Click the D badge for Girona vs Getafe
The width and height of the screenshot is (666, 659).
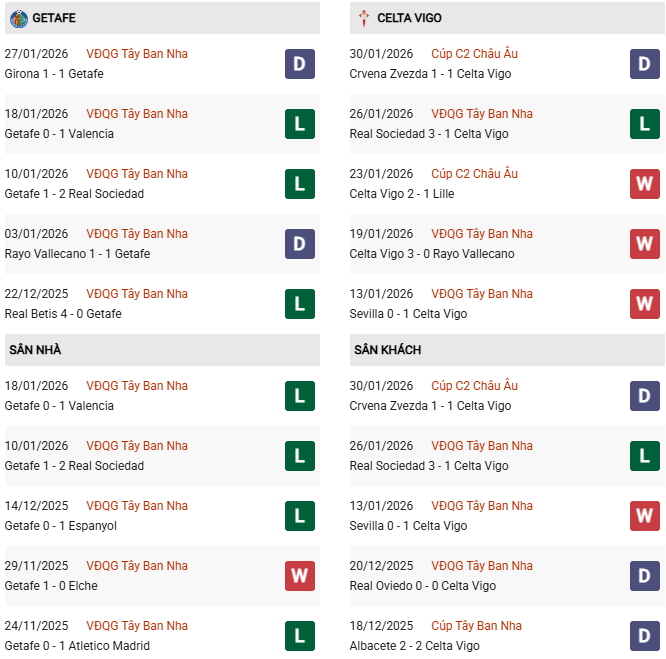[299, 64]
